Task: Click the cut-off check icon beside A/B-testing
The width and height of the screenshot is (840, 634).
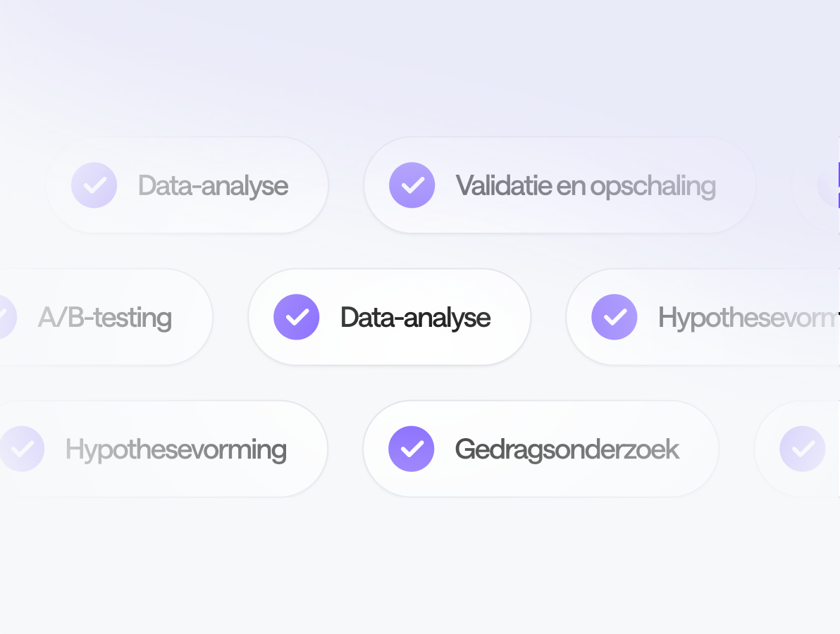Action: [6, 317]
